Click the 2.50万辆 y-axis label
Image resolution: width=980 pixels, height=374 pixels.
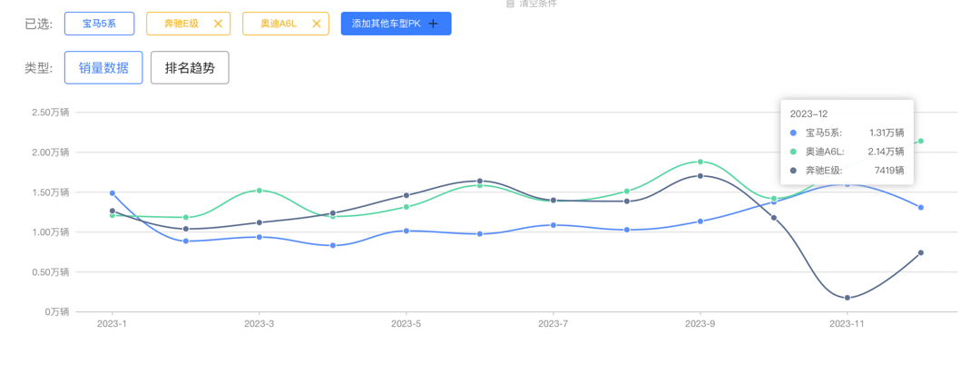coord(51,112)
